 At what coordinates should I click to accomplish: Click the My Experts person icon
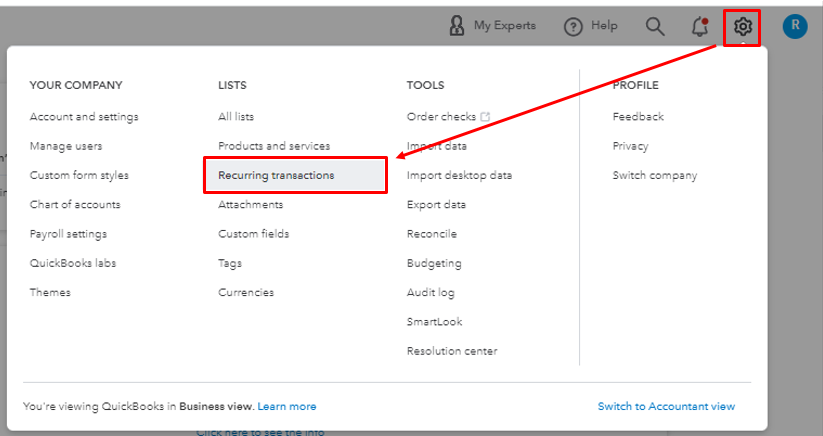click(457, 26)
